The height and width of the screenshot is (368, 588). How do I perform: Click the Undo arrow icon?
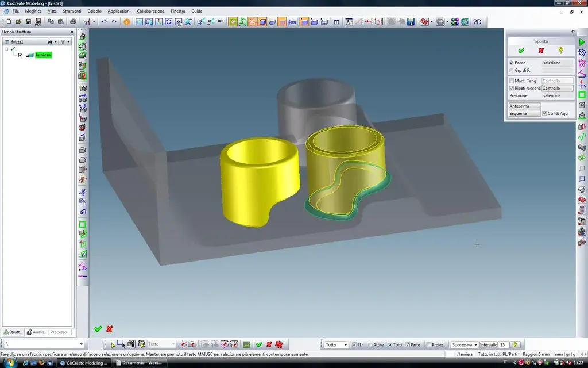click(x=104, y=22)
